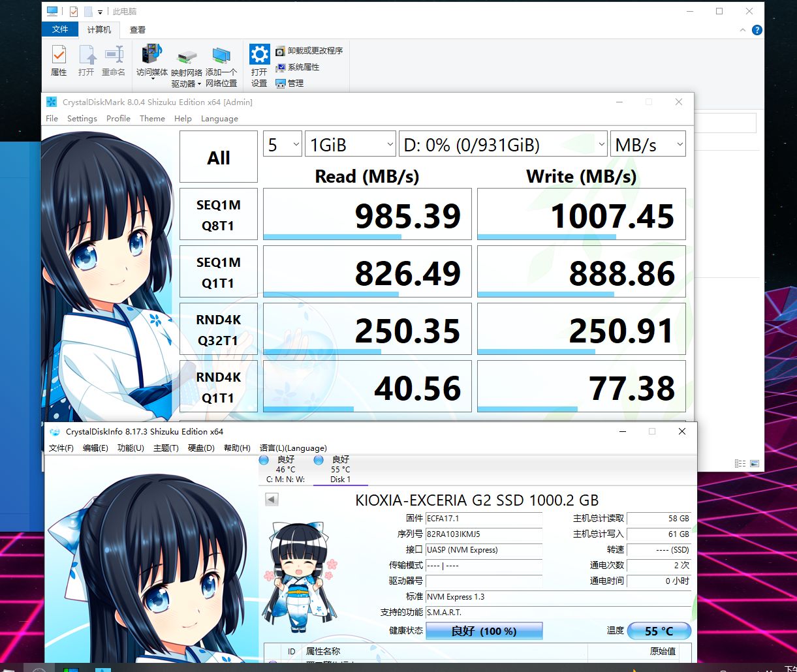Click properties checkmark icon in quick access toolbar

click(x=73, y=12)
